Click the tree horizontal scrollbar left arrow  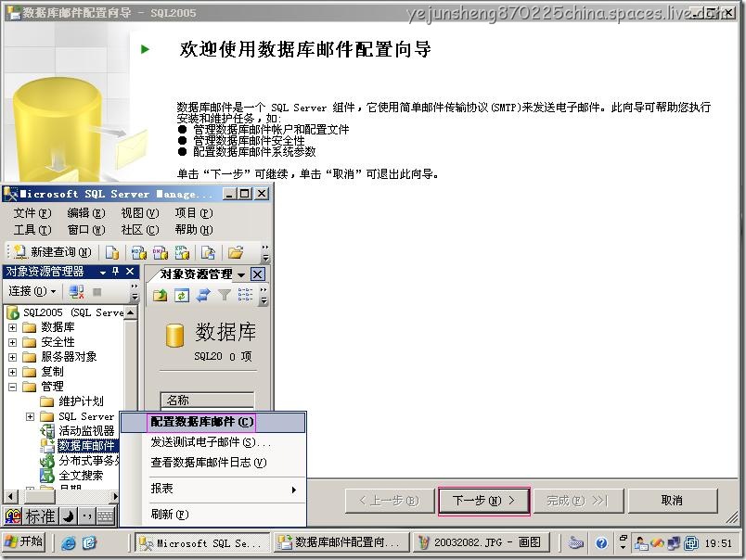(x=11, y=496)
